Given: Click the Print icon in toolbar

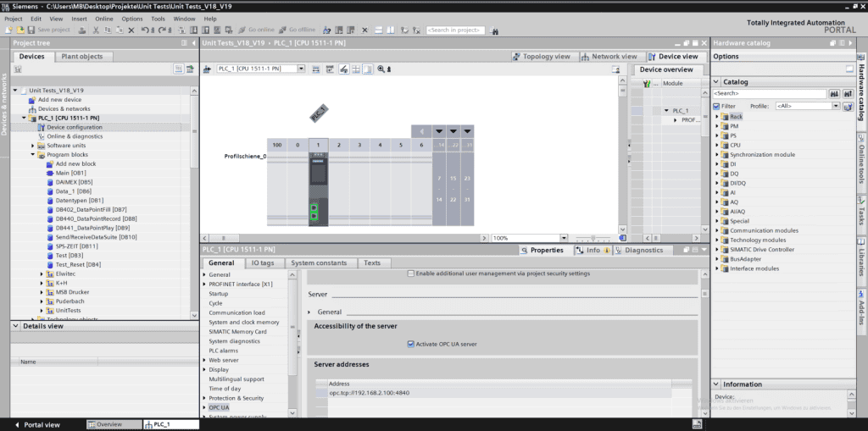Looking at the screenshot, I should tap(82, 30).
